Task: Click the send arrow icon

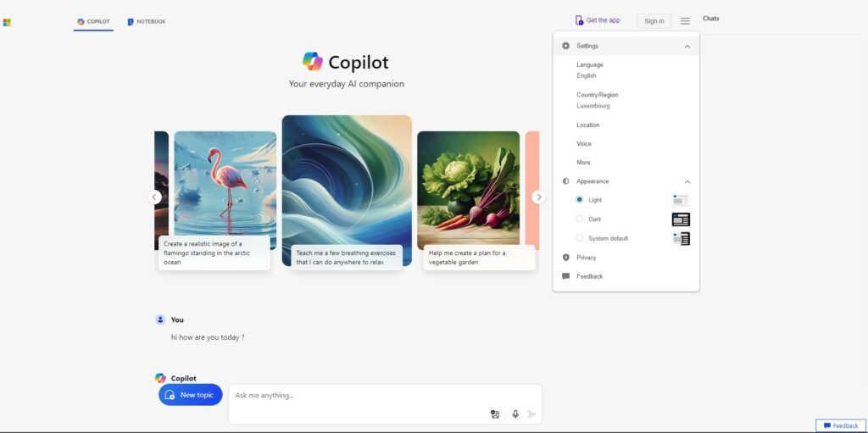Action: tap(532, 414)
